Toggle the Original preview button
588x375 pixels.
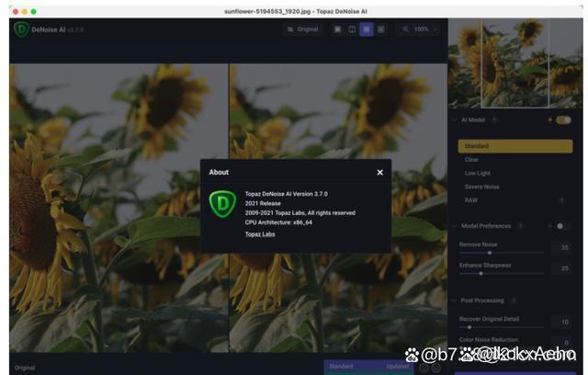point(303,29)
